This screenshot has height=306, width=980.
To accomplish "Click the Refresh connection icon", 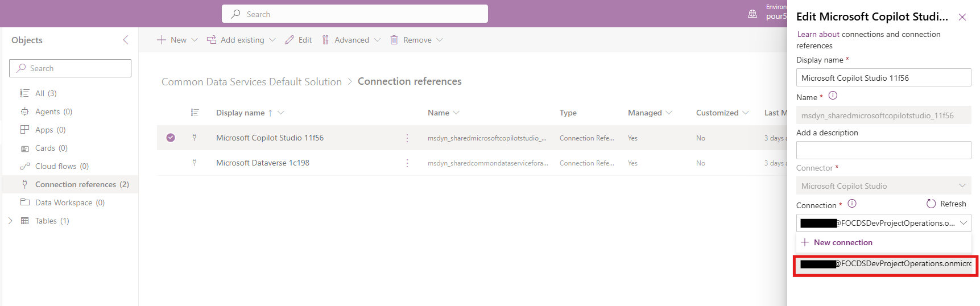I will (x=931, y=204).
